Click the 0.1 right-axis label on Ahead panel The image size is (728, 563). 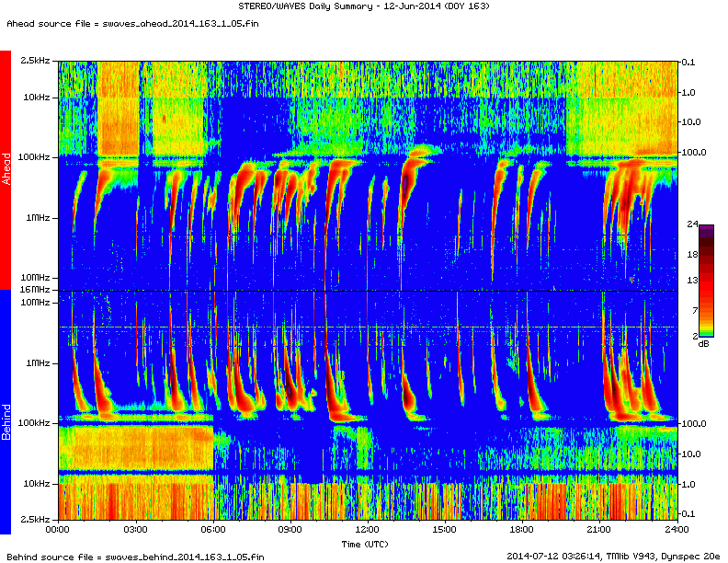pos(688,63)
